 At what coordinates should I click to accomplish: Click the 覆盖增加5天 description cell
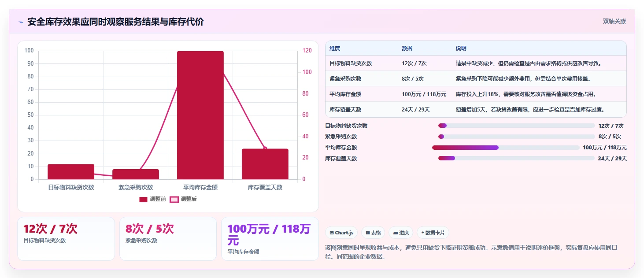pyautogui.click(x=530, y=110)
